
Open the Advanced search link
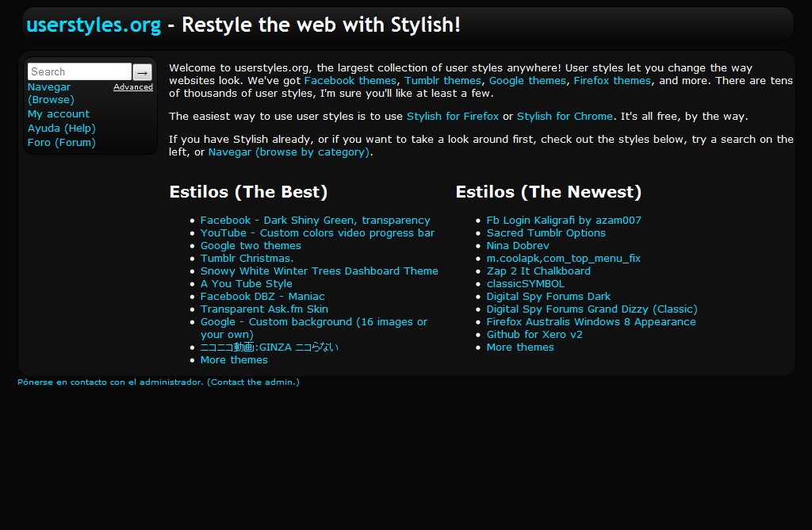coord(133,87)
